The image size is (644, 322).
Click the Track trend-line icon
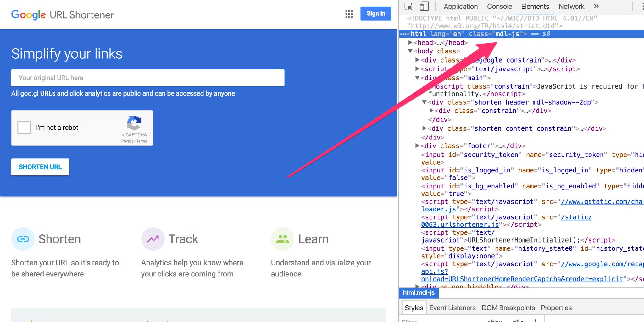[153, 239]
